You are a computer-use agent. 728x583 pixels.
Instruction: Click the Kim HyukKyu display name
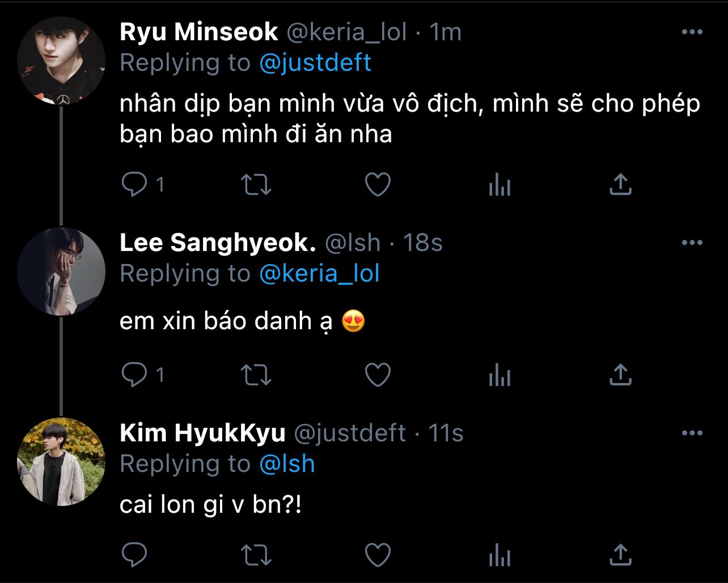tap(202, 433)
